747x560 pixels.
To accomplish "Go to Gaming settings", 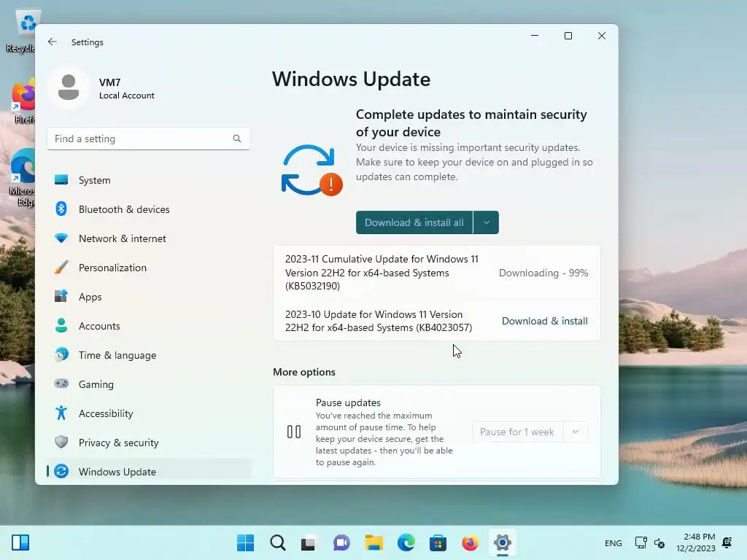I will tap(149, 384).
